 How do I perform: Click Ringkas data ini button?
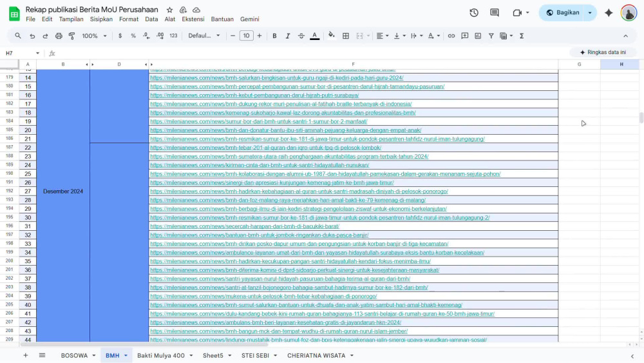tap(603, 52)
